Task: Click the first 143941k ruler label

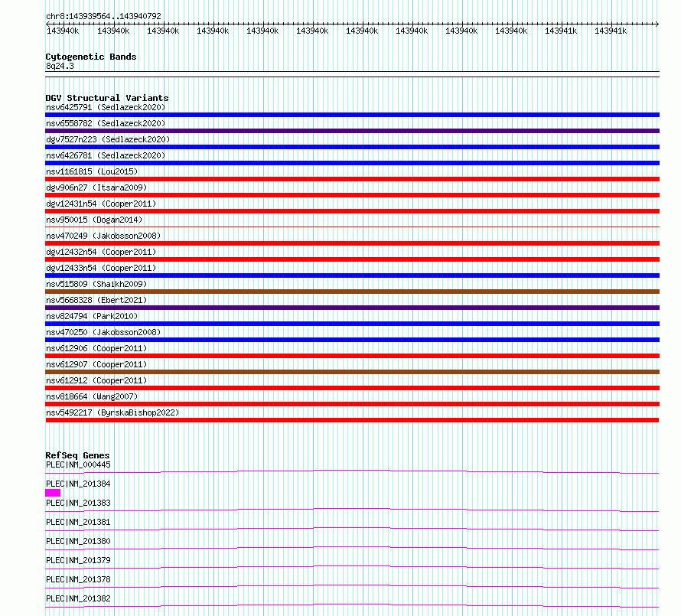Action: [x=561, y=31]
